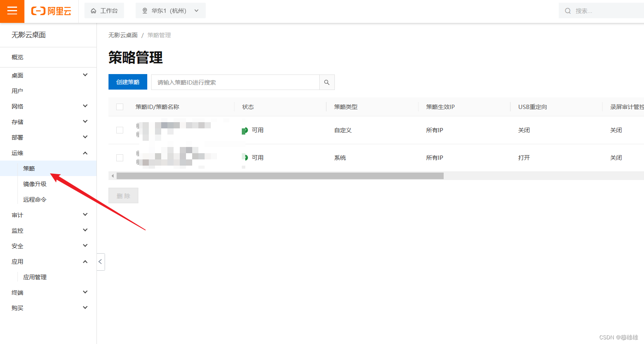The image size is (644, 344).
Task: Focus the policy ID search input
Action: (x=235, y=82)
